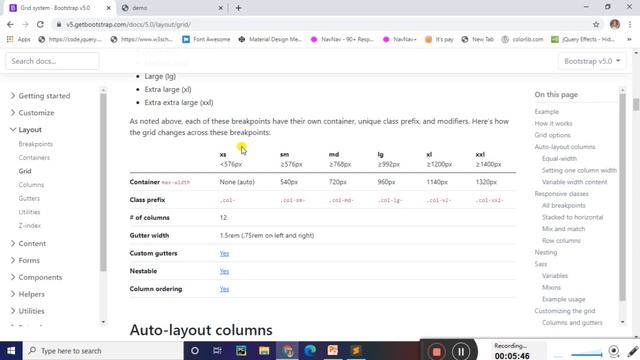Image resolution: width=640 pixels, height=360 pixels.
Task: Bookmark this page with the star icon
Action: [596, 24]
